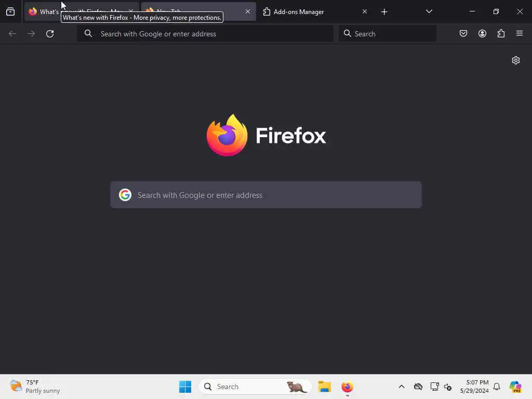
Task: Open File Explorer from taskbar
Action: pyautogui.click(x=324, y=387)
